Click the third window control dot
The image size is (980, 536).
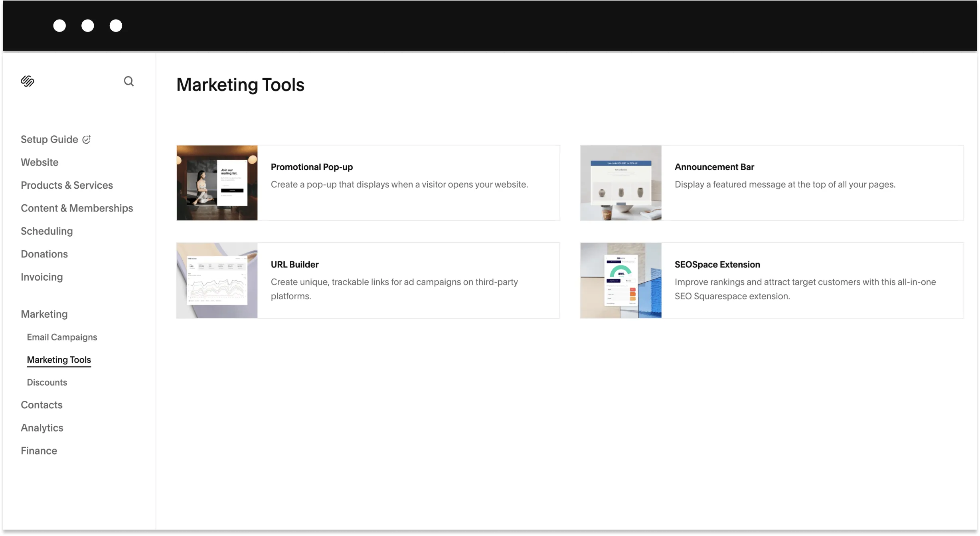(116, 26)
